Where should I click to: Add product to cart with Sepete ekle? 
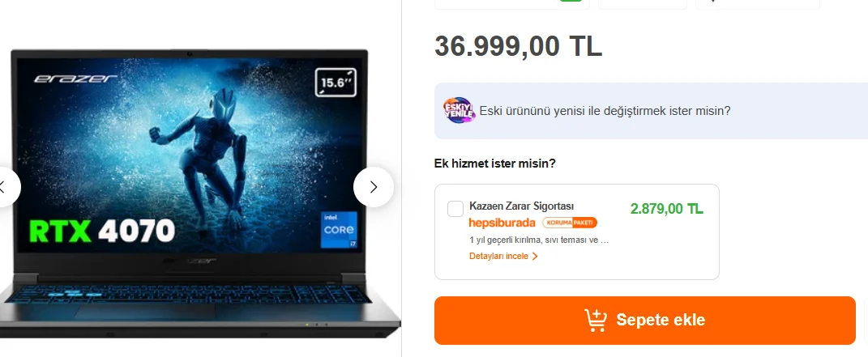click(645, 321)
